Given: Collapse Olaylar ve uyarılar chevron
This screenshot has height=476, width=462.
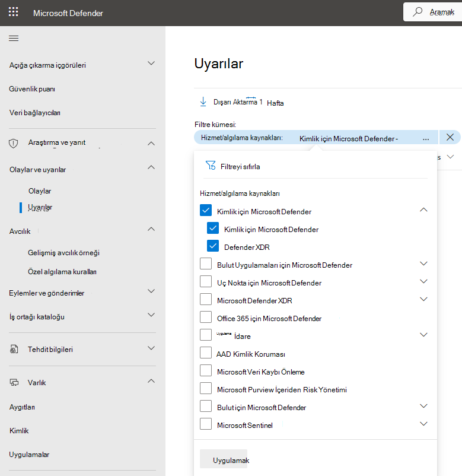Looking at the screenshot, I should pos(151,167).
